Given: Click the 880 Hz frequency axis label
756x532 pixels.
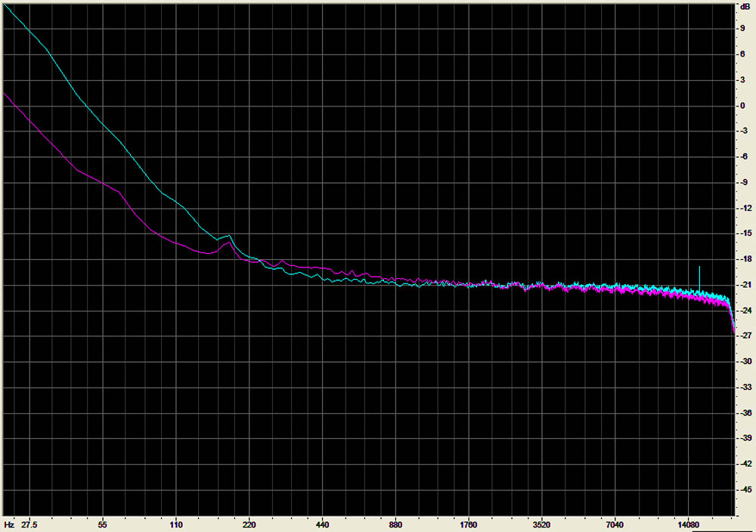Looking at the screenshot, I should click(395, 524).
